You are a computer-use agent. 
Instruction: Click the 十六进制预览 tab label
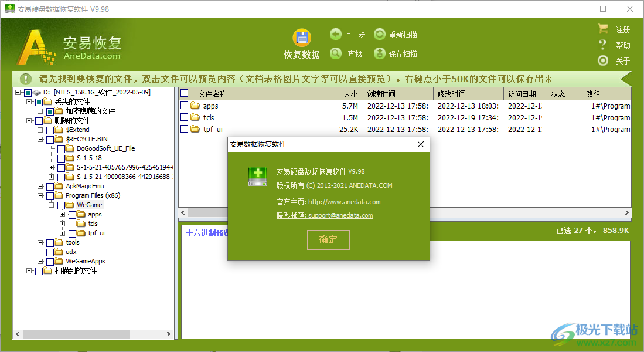click(x=207, y=233)
